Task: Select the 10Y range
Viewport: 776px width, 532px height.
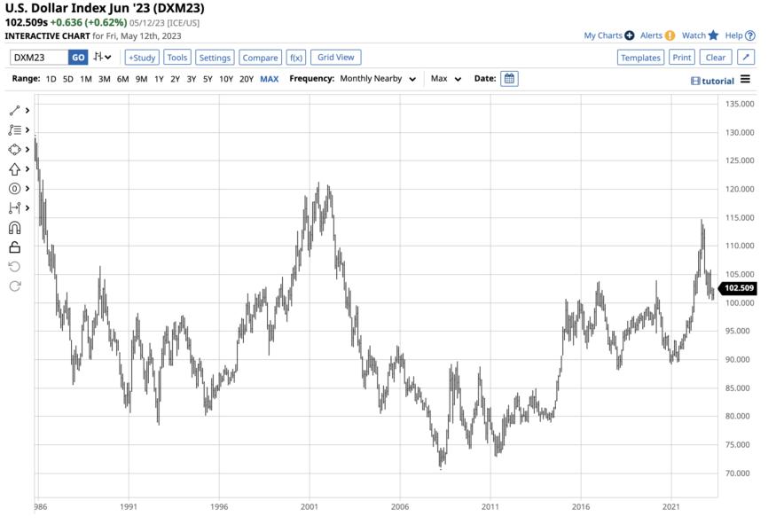Action: point(226,79)
